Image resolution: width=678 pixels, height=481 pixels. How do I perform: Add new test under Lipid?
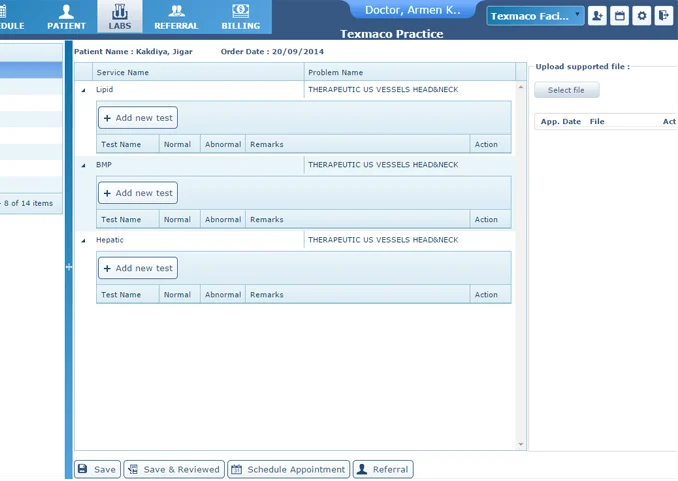138,118
